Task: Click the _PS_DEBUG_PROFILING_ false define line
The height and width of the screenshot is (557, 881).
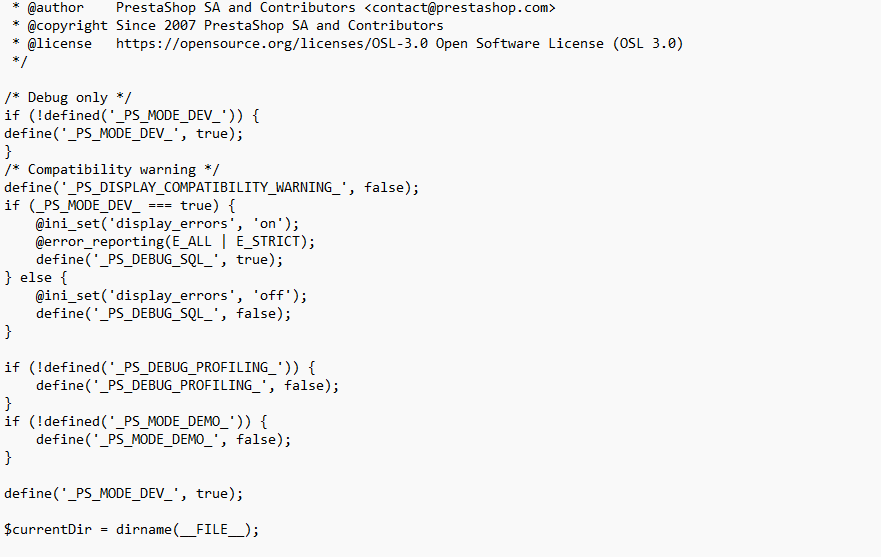Action: [x=188, y=386]
